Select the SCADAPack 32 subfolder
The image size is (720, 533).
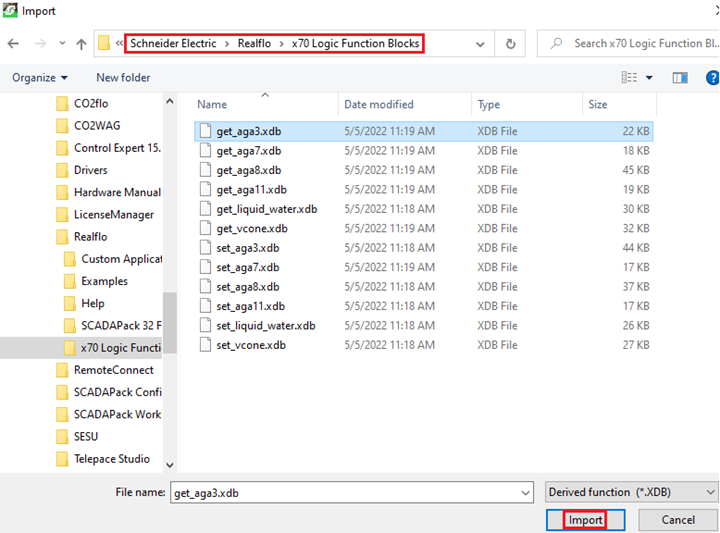click(x=113, y=325)
